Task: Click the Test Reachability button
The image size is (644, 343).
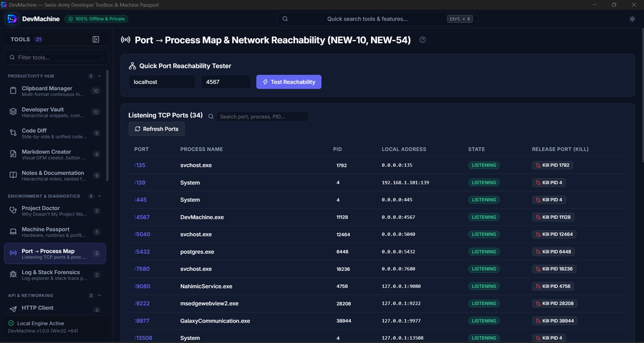Action: (x=289, y=82)
